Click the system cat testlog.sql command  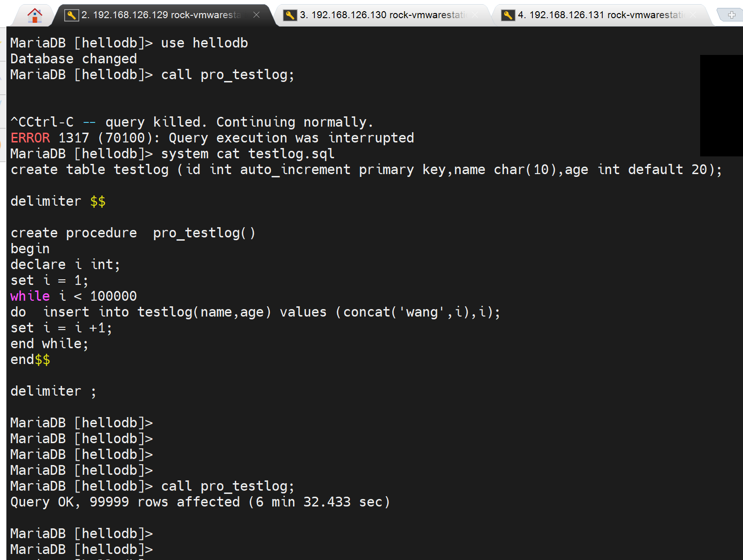tap(247, 154)
